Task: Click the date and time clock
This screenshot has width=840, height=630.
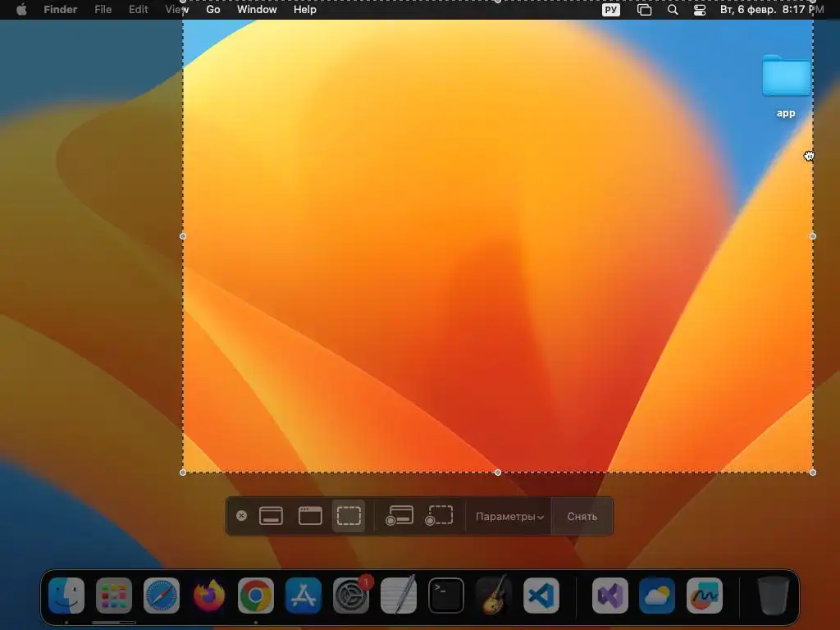Action: 772,10
